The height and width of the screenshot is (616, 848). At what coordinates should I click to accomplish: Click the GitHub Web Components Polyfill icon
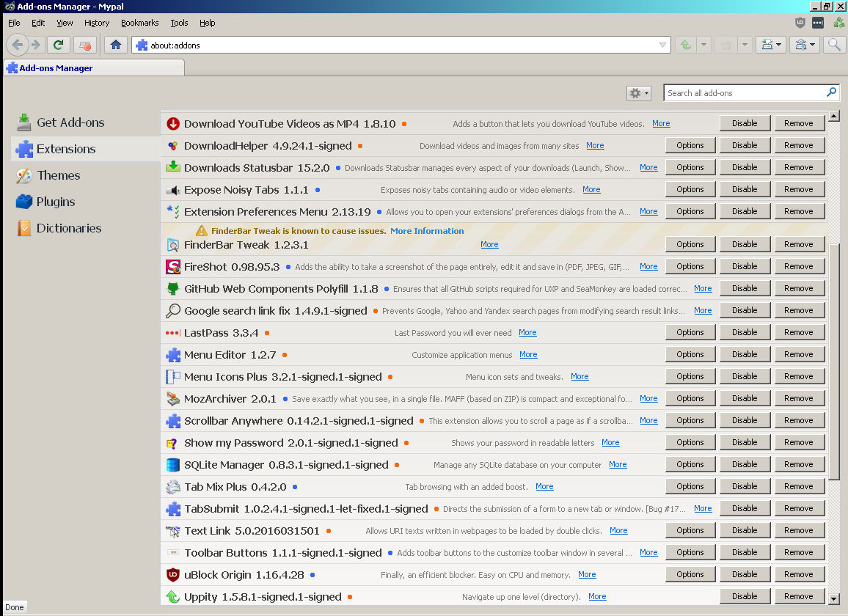[x=172, y=289]
